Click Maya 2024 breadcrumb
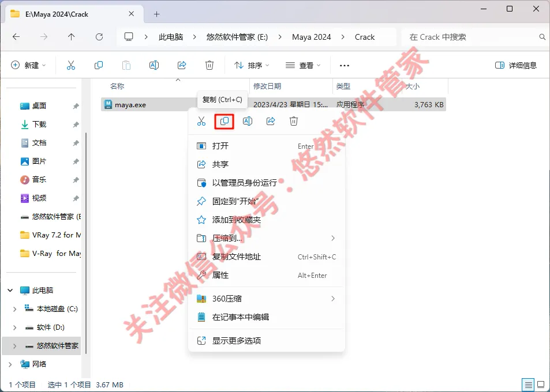The width and height of the screenshot is (550, 392). pos(312,37)
